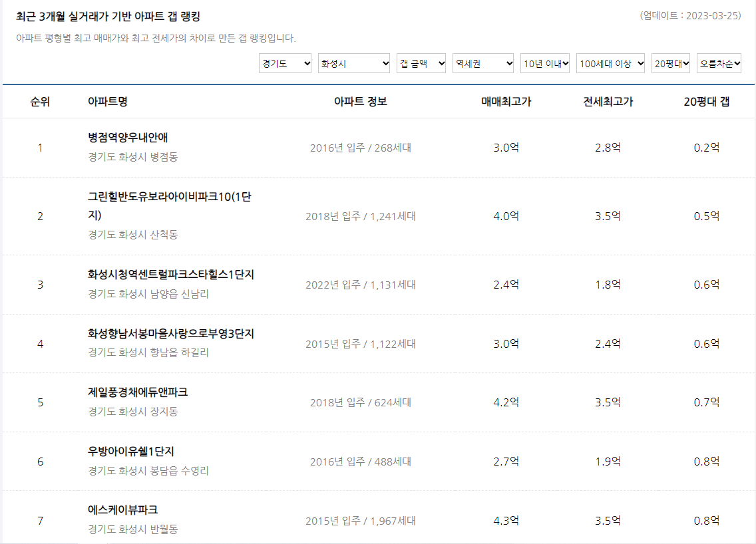This screenshot has width=756, height=544.
Task: Open the 경기도 province dropdown
Action: click(x=285, y=63)
